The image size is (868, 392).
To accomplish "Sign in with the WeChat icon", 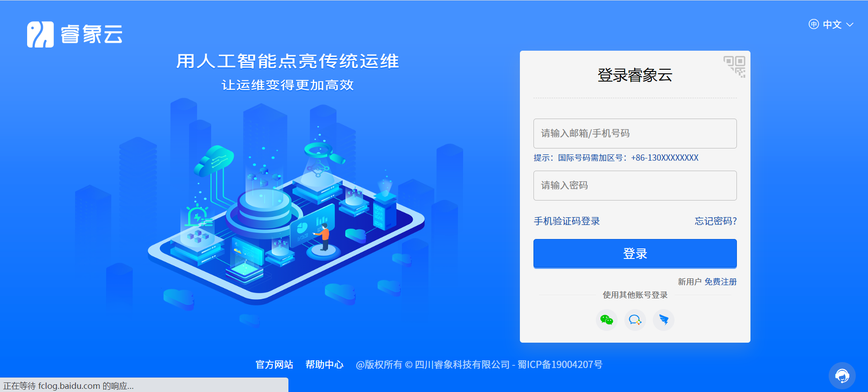I will click(x=607, y=320).
